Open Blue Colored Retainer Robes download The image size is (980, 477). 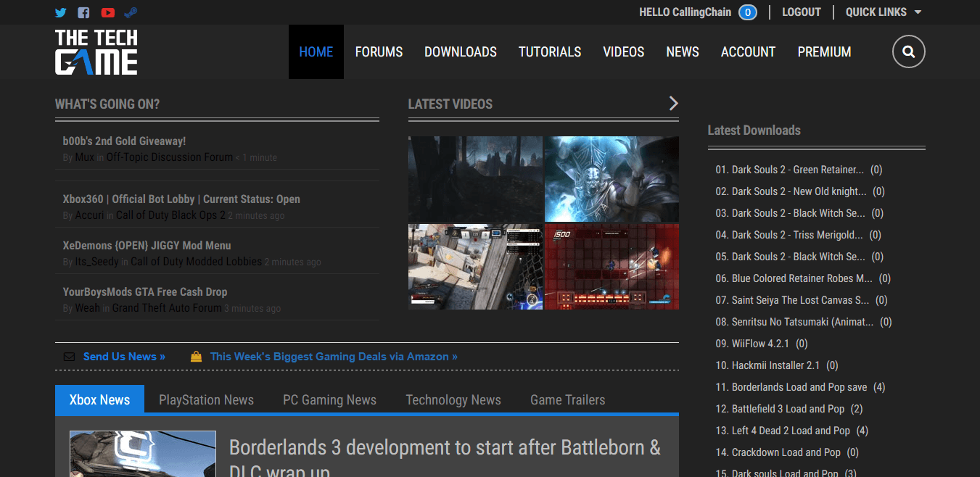802,278
